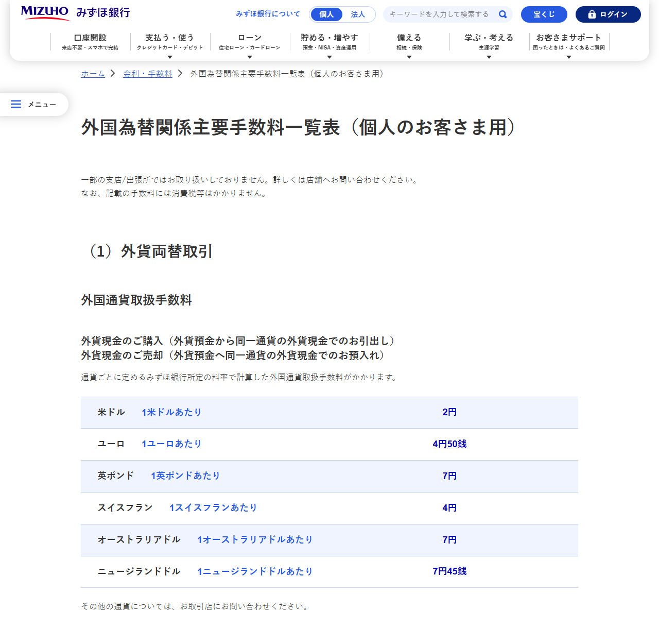Click the search magnifier icon
This screenshot has width=659, height=644.
click(502, 14)
